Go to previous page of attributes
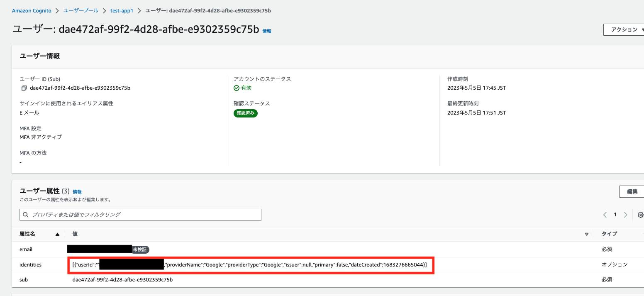 coord(605,215)
